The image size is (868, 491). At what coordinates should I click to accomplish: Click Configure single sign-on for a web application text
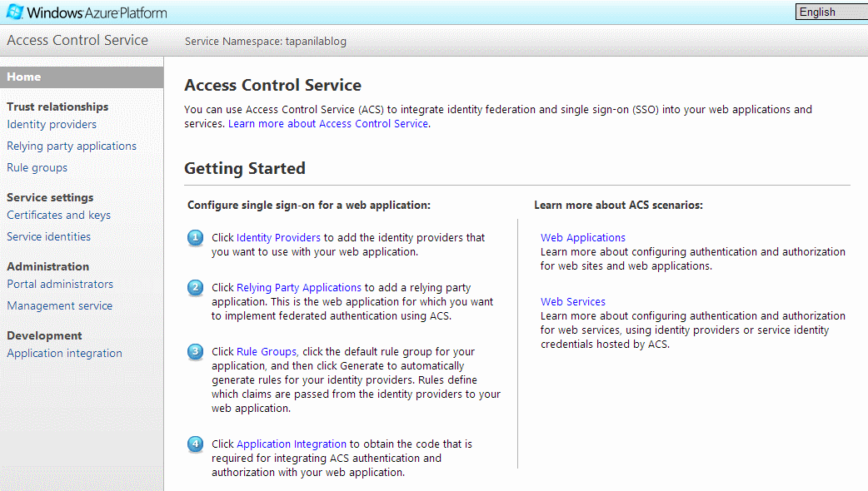point(309,205)
